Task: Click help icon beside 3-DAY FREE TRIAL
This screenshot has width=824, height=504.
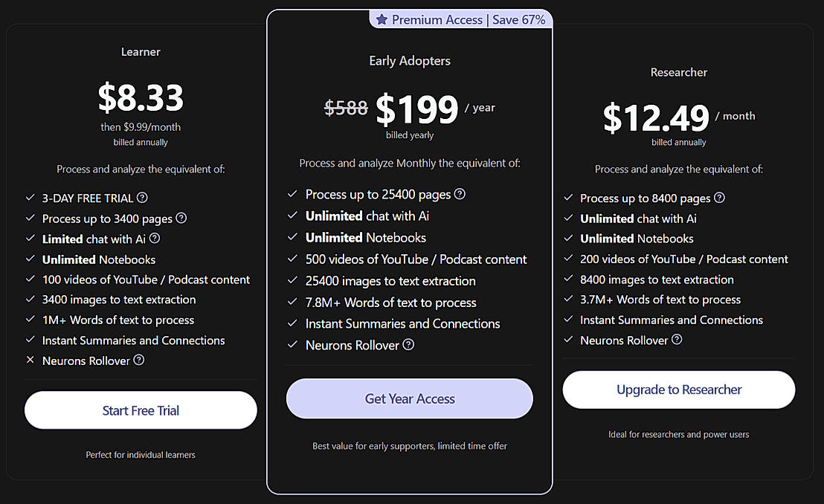Action: tap(143, 198)
